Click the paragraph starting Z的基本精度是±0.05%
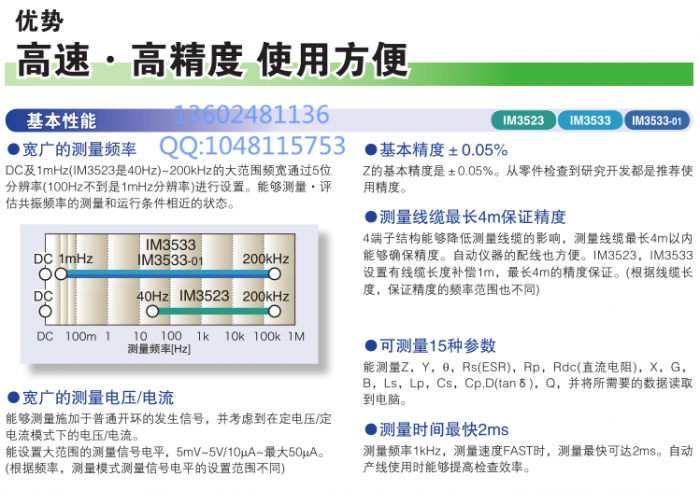The image size is (700, 490). 528,179
